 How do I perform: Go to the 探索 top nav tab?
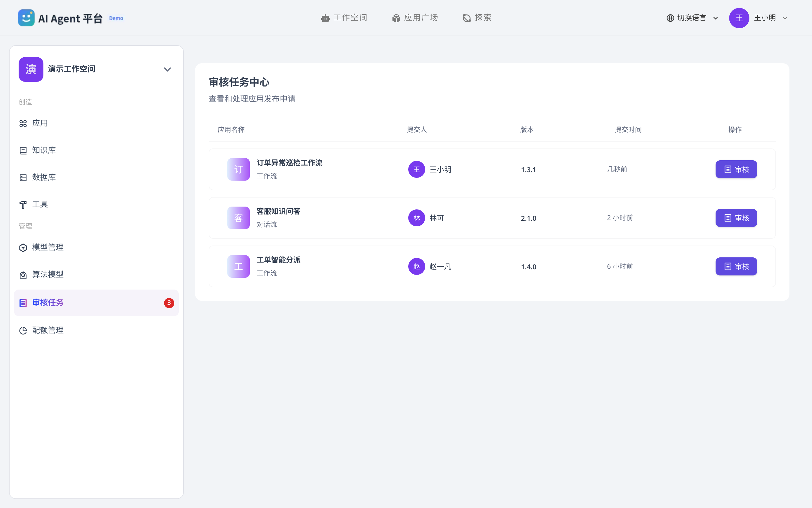pyautogui.click(x=477, y=18)
